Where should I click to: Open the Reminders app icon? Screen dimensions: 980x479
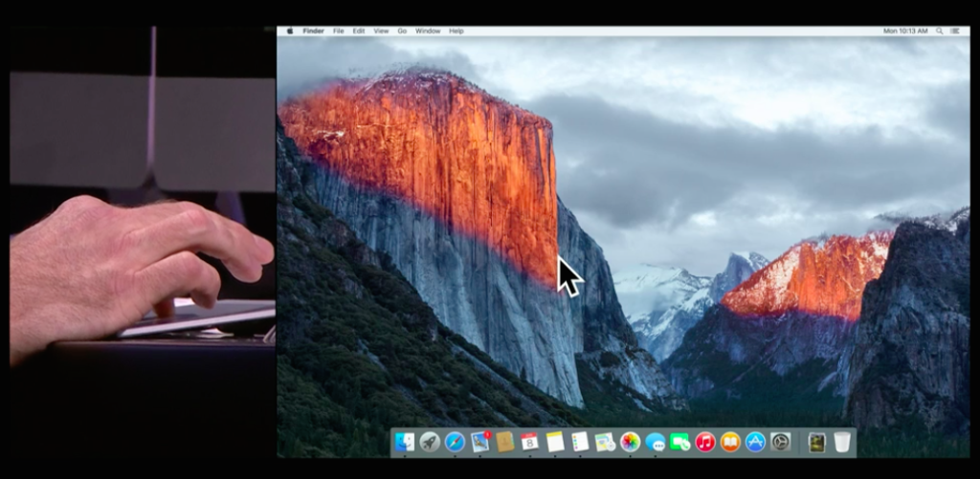click(x=580, y=442)
